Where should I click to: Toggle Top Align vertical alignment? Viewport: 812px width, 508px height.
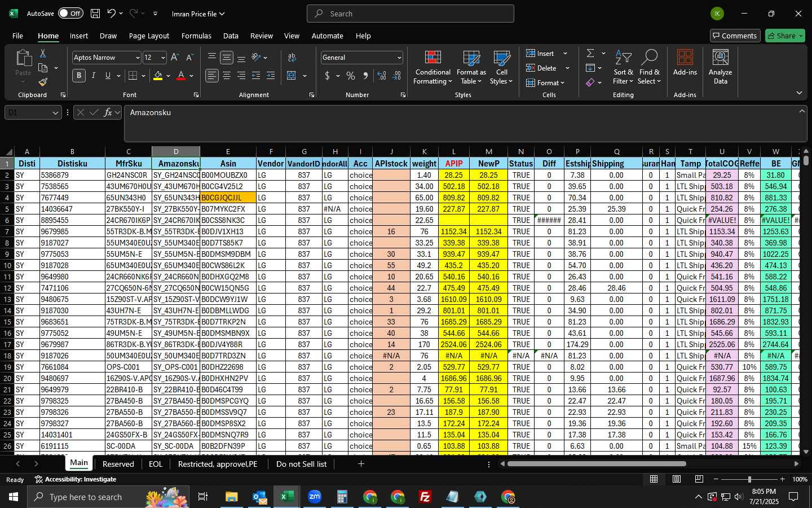[212, 58]
